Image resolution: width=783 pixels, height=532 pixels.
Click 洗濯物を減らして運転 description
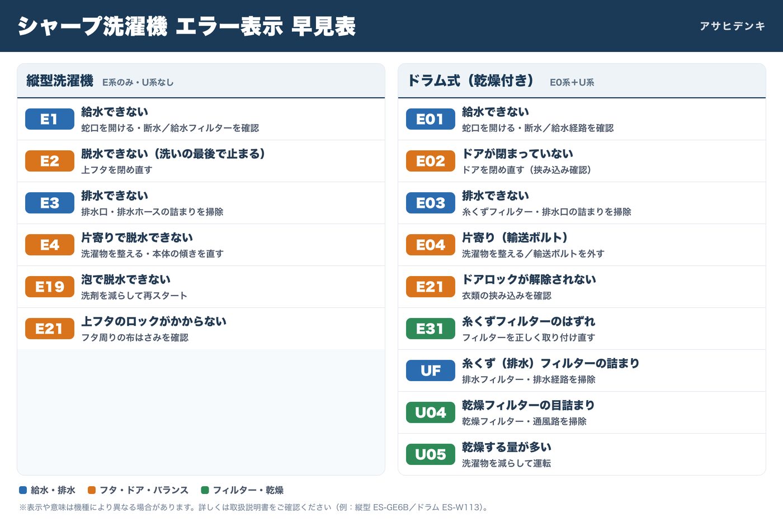coord(507,463)
